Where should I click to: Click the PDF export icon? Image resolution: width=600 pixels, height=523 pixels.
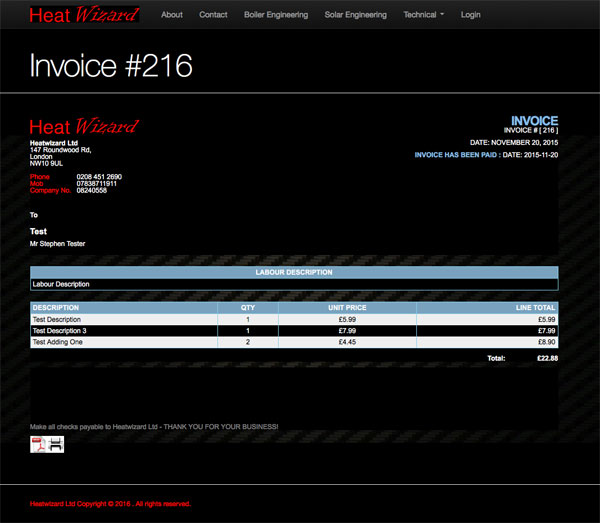point(38,444)
